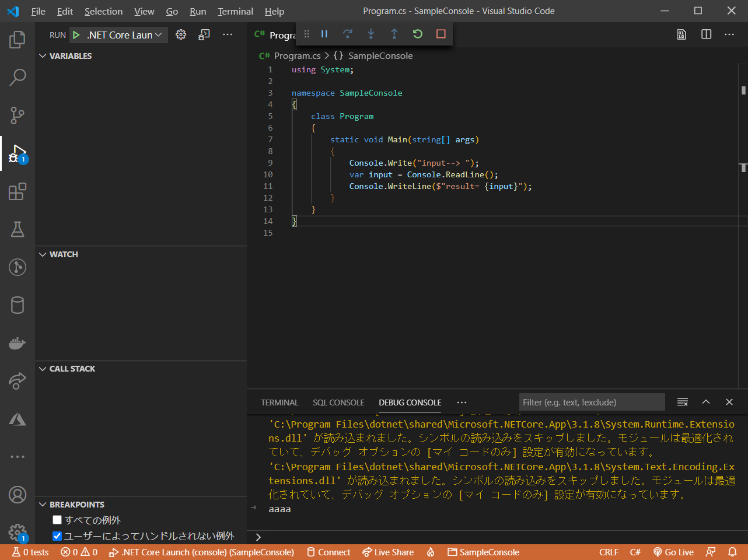Pause the debug session

324,34
